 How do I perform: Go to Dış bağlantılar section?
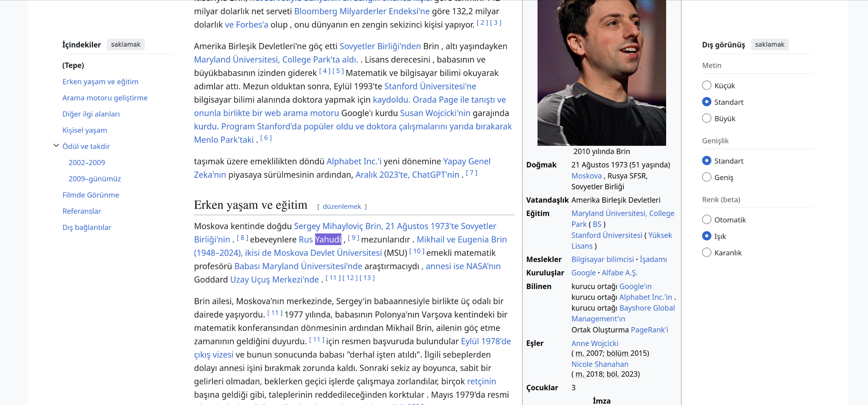[x=87, y=227]
